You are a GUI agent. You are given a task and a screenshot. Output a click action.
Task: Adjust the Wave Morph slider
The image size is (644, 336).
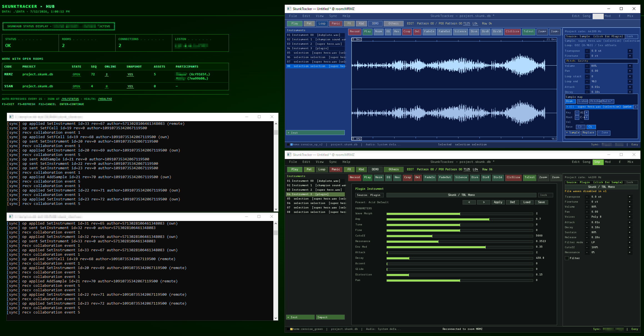(x=460, y=214)
